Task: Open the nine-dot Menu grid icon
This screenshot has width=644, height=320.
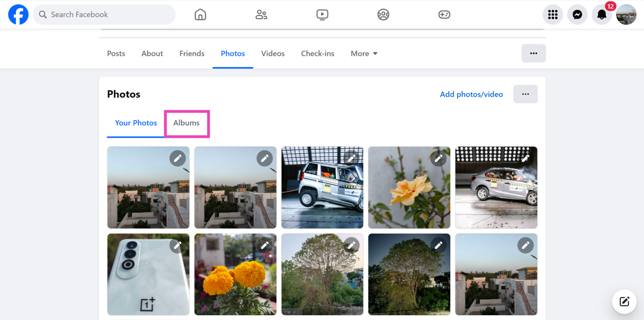Action: click(553, 14)
